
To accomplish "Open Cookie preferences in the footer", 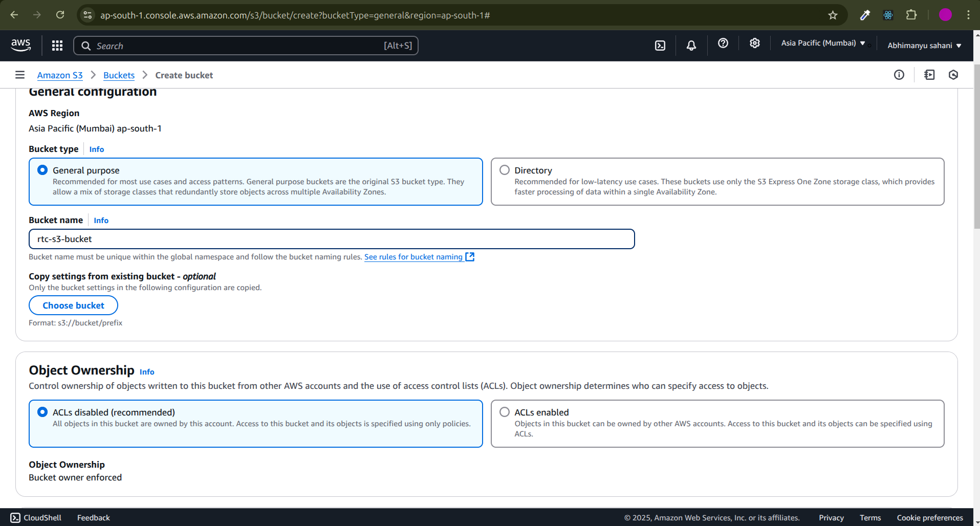I will point(930,517).
